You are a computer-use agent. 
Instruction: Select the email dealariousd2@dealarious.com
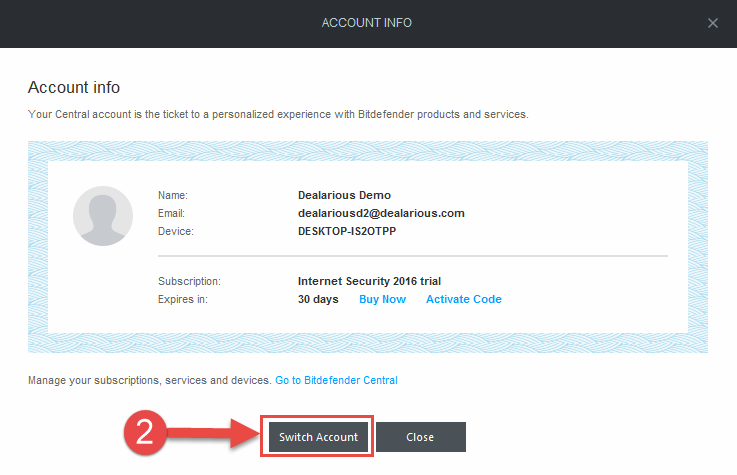coord(381,213)
